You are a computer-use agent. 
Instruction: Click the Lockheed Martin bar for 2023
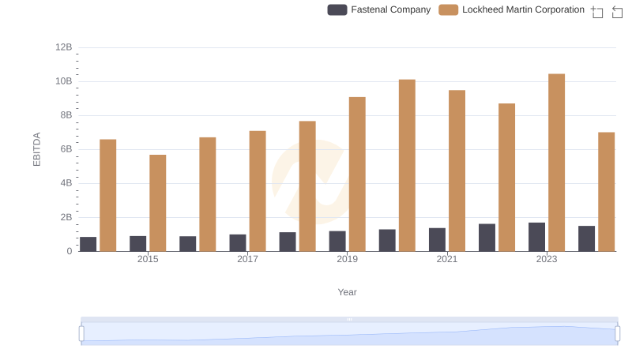pyautogui.click(x=557, y=163)
